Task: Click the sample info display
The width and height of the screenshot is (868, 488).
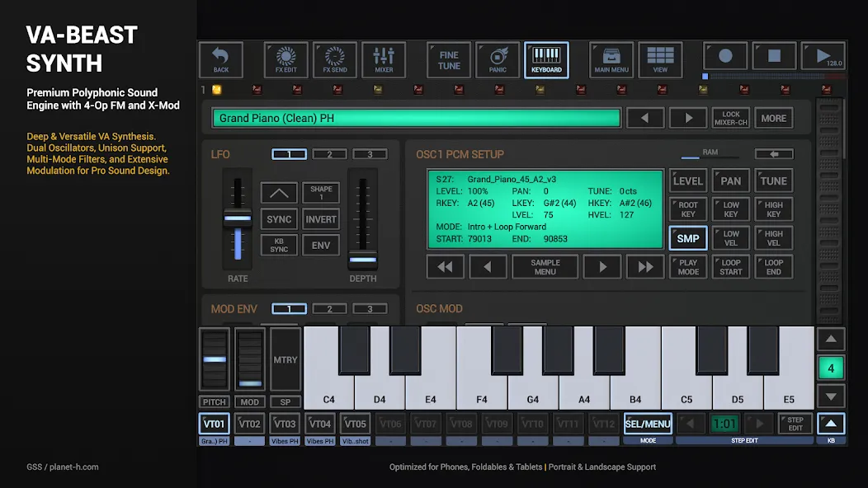Action: tap(545, 209)
